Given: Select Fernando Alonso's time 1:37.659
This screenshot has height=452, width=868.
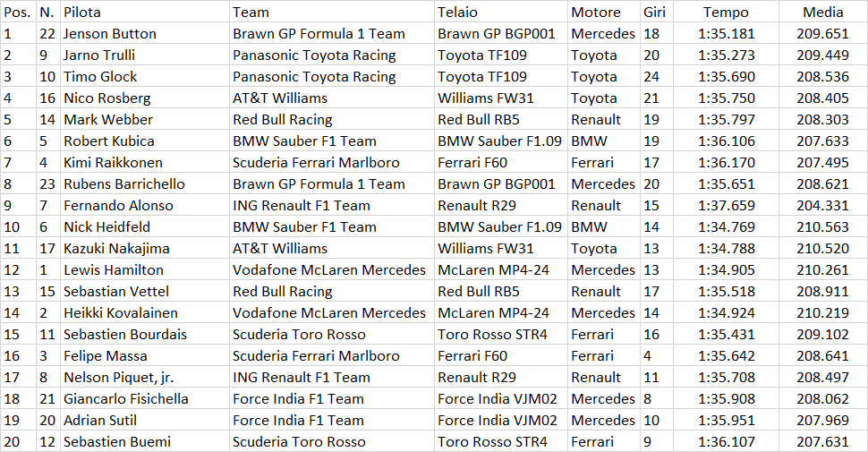Looking at the screenshot, I should tap(726, 206).
